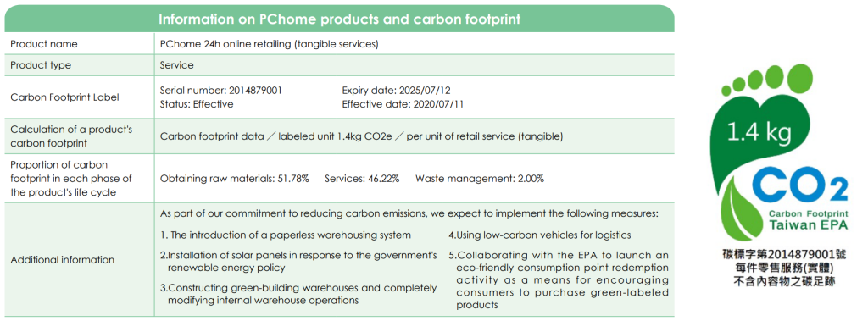Click the table header about PChome products

pos(339,19)
